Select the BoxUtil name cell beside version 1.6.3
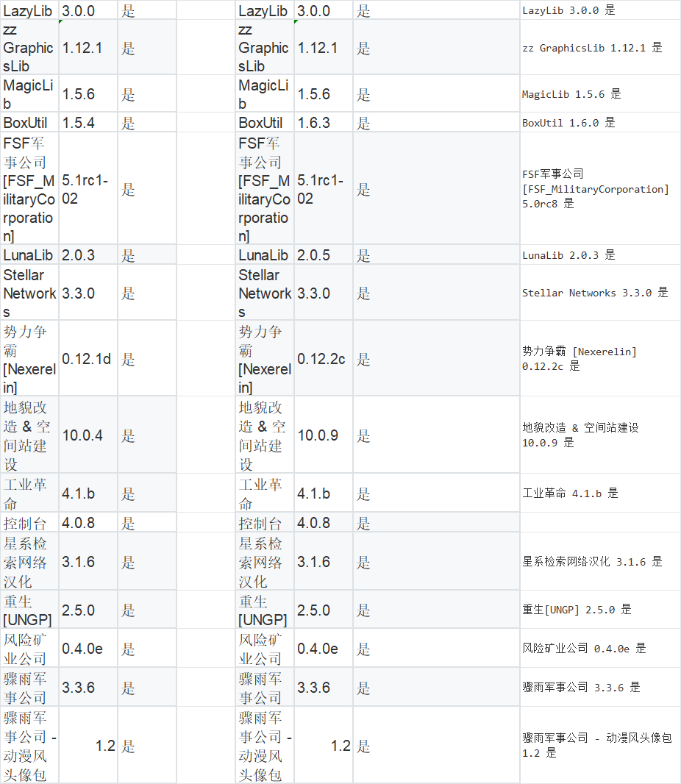This screenshot has height=784, width=681. 265,123
